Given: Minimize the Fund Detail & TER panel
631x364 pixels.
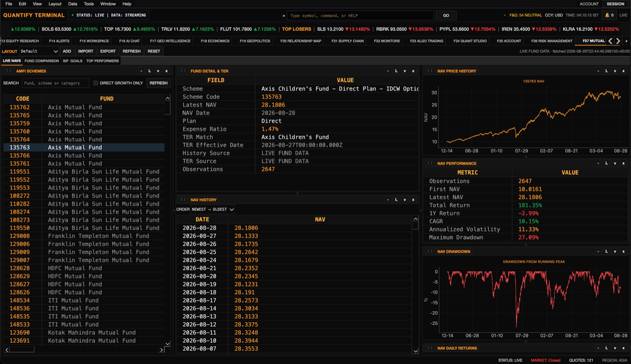Looking at the screenshot, I should [388, 71].
